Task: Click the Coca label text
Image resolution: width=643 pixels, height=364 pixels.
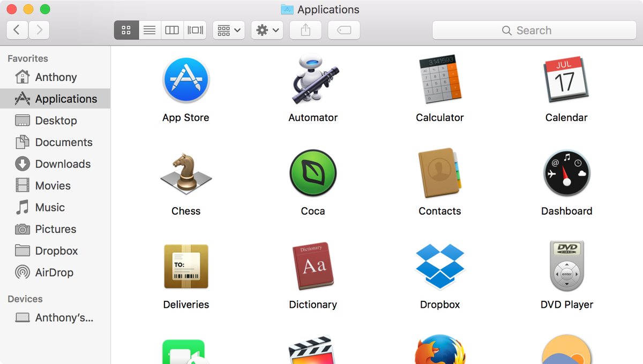Action: point(313,211)
